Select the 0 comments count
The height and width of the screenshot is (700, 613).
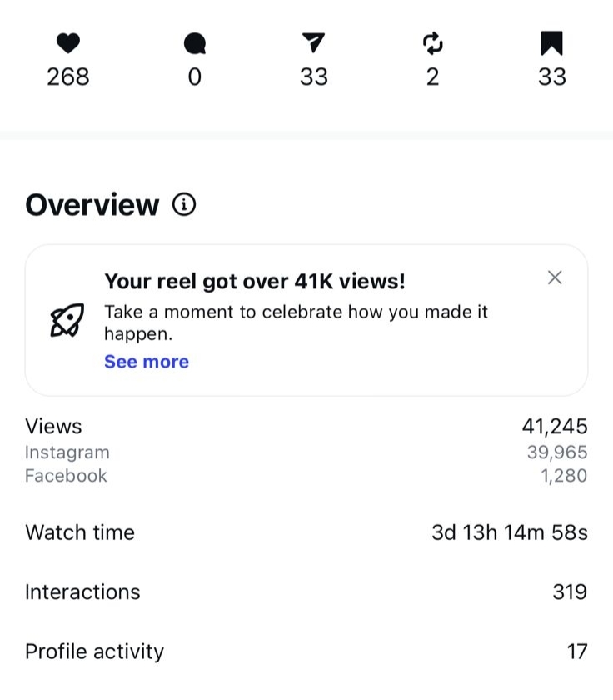click(195, 77)
